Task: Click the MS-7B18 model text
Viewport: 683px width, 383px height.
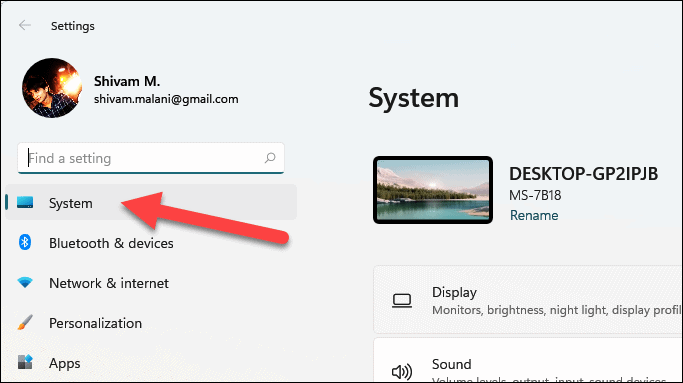Action: coord(535,195)
